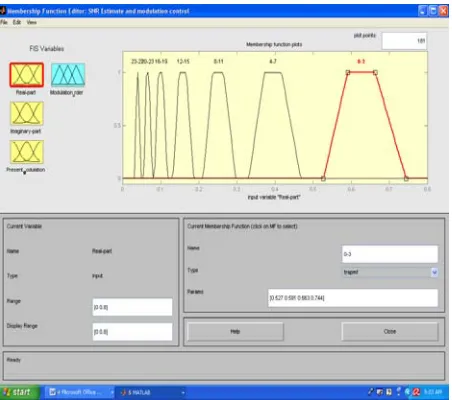Click bottom-right handle of red trapezoid

click(406, 179)
